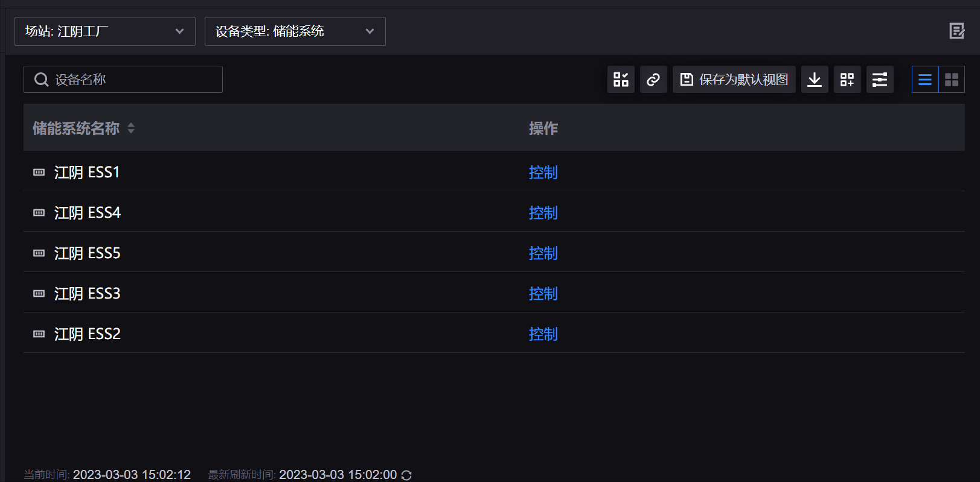980x482 pixels.
Task: Open 控制 for 江阴 ESS4
Action: tap(543, 213)
